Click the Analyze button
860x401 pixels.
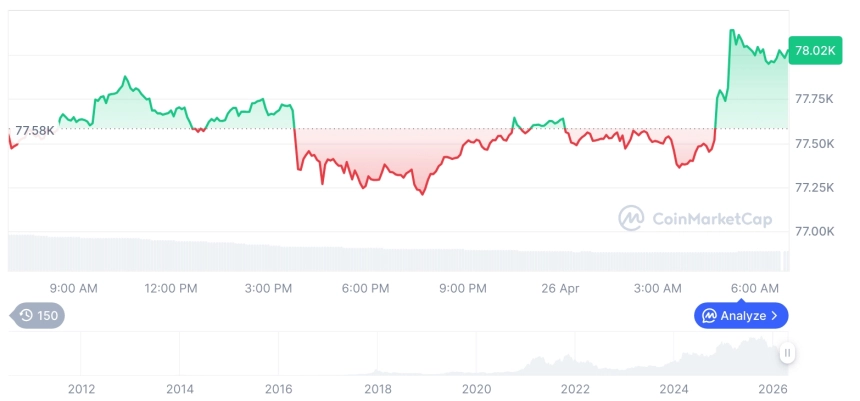(x=741, y=316)
